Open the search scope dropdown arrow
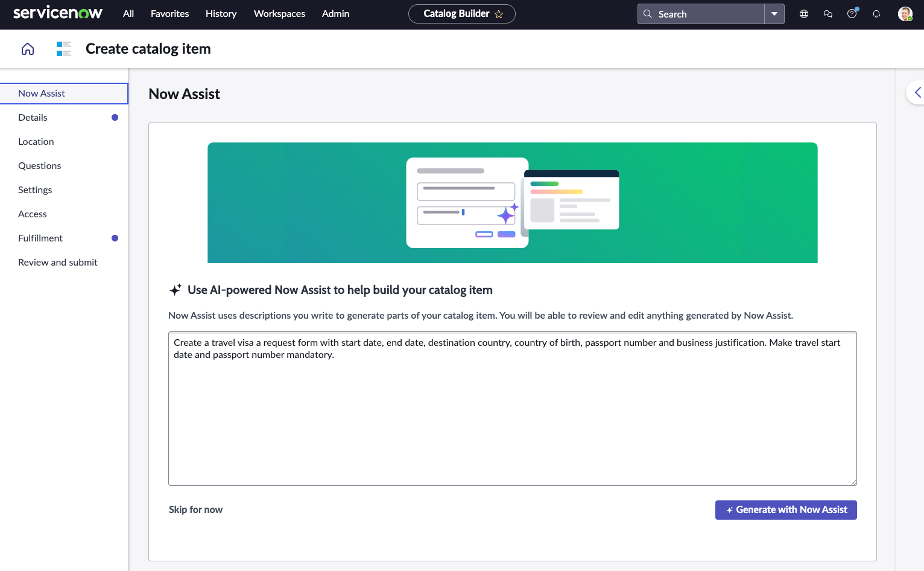 [x=774, y=14]
